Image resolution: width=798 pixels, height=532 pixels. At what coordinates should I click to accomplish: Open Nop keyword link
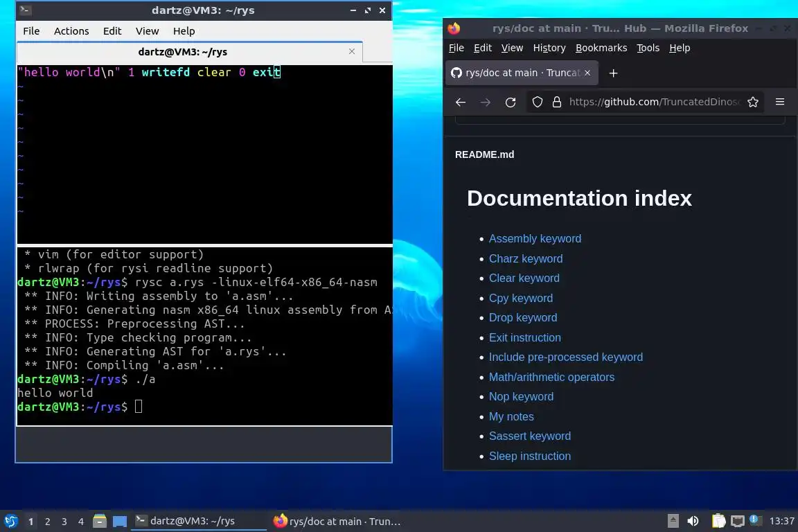pos(521,397)
